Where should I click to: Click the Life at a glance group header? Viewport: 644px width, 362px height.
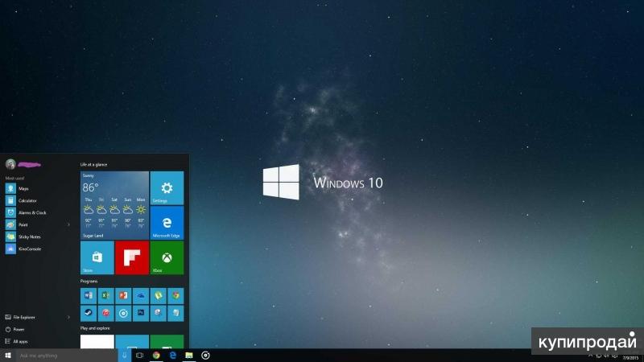(x=93, y=164)
